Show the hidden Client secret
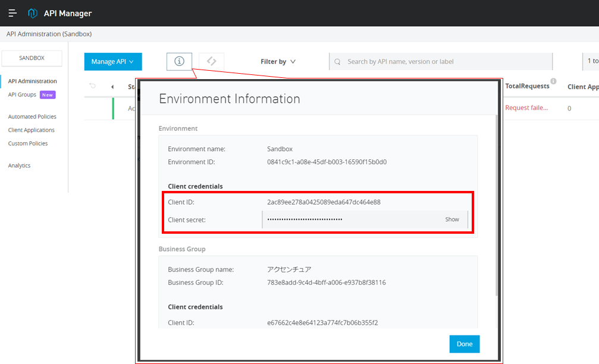The width and height of the screenshot is (599, 364). pos(452,219)
